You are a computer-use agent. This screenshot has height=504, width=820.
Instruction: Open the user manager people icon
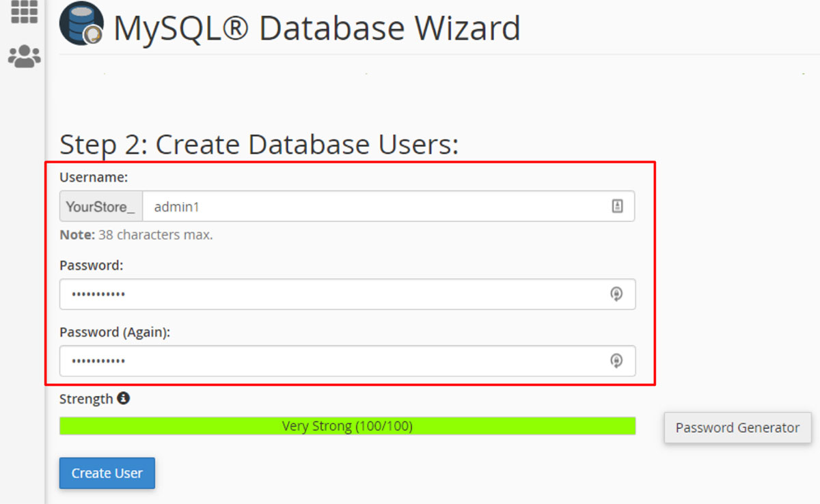pos(24,57)
